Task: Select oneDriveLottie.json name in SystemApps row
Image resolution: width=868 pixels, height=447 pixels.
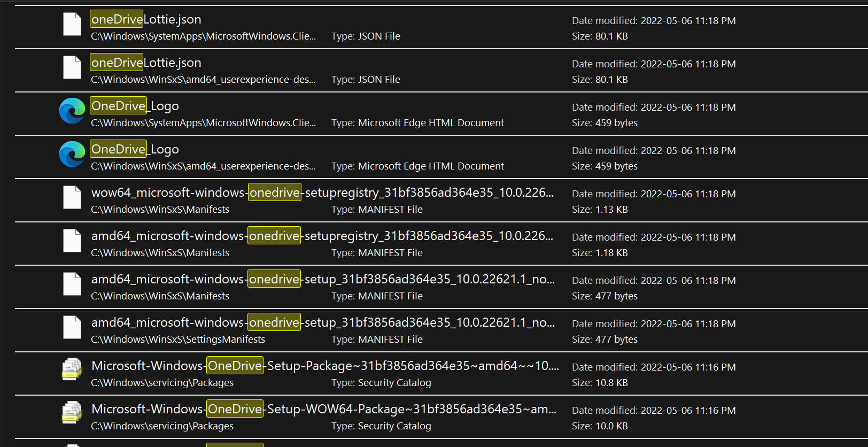Action: pyautogui.click(x=146, y=19)
